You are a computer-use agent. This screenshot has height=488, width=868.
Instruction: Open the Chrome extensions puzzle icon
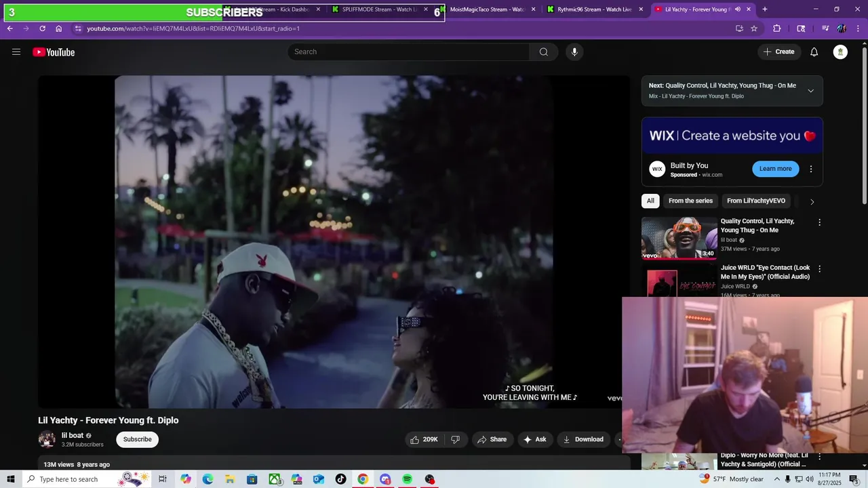point(777,28)
